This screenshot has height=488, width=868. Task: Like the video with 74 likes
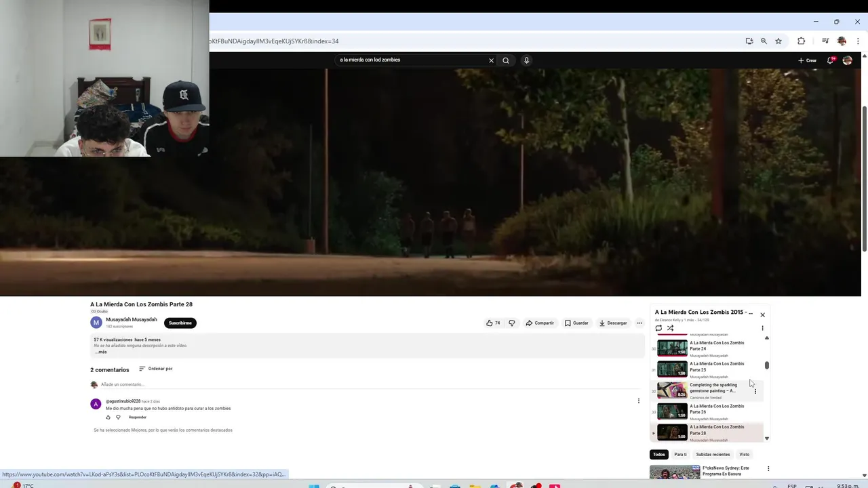coord(493,323)
